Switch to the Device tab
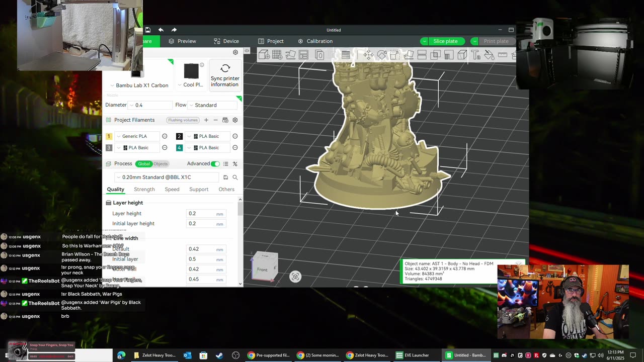This screenshot has height=362, width=644. [226, 41]
